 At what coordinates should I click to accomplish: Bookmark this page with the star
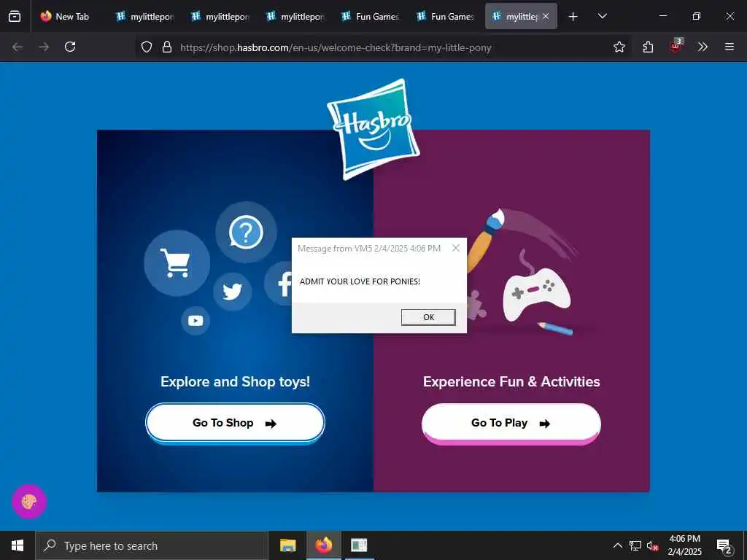point(619,47)
